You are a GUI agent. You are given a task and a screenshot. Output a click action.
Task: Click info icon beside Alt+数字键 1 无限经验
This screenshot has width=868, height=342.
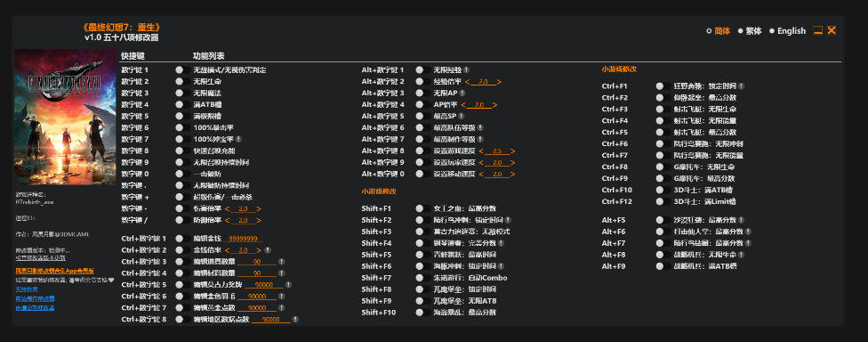pos(467,69)
